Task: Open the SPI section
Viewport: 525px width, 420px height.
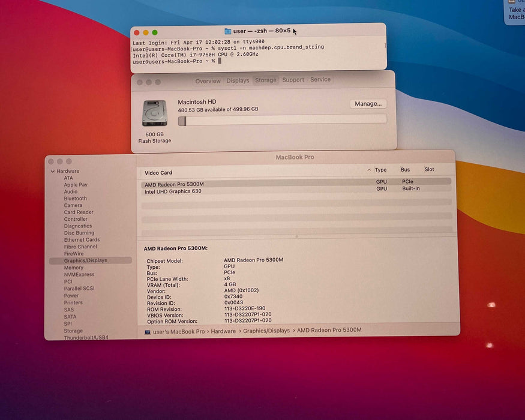Action: click(x=68, y=324)
